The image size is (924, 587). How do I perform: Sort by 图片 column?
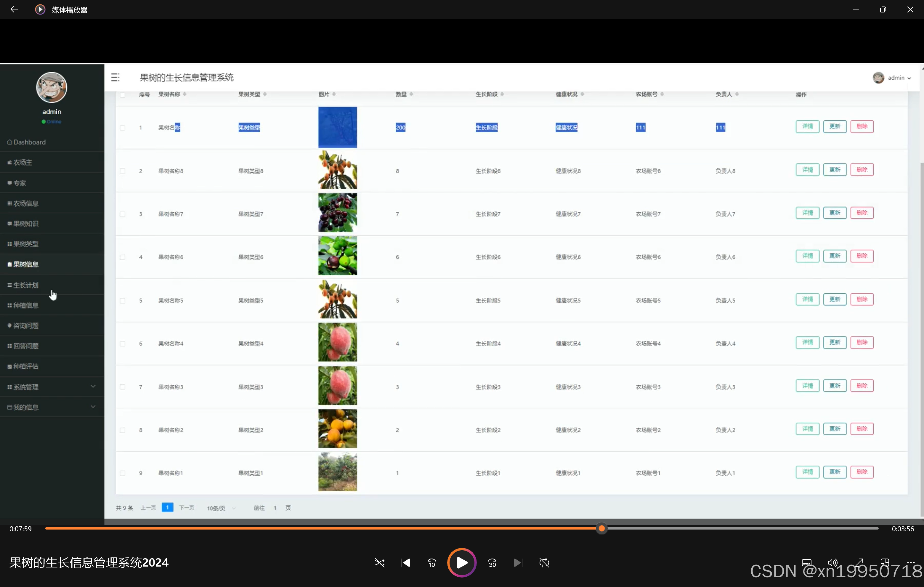point(334,94)
